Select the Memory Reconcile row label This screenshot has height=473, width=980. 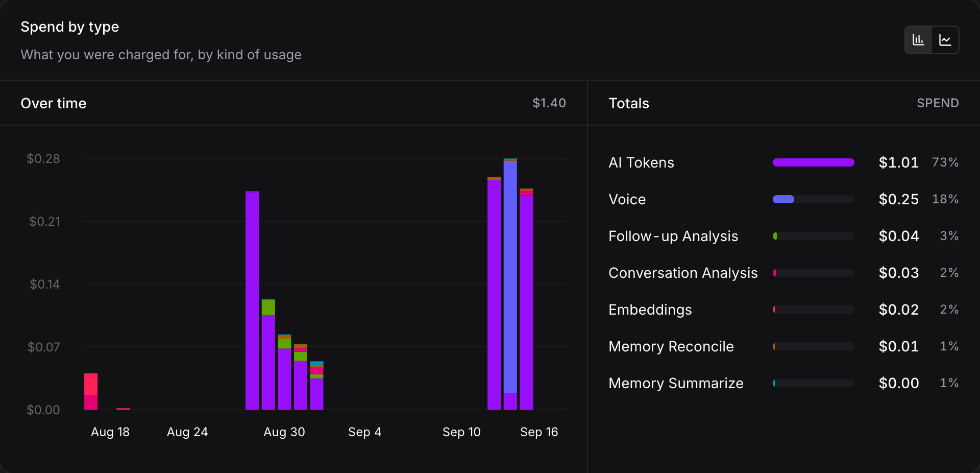click(x=671, y=346)
